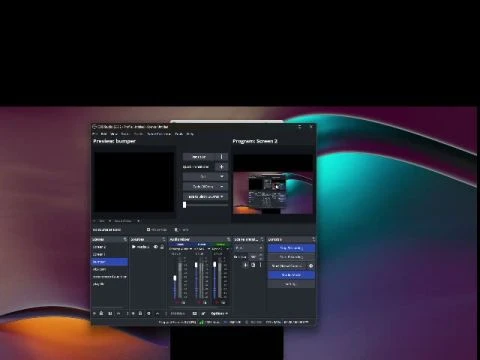
Task: Open Settings from Controls dock
Action: [x=291, y=284]
